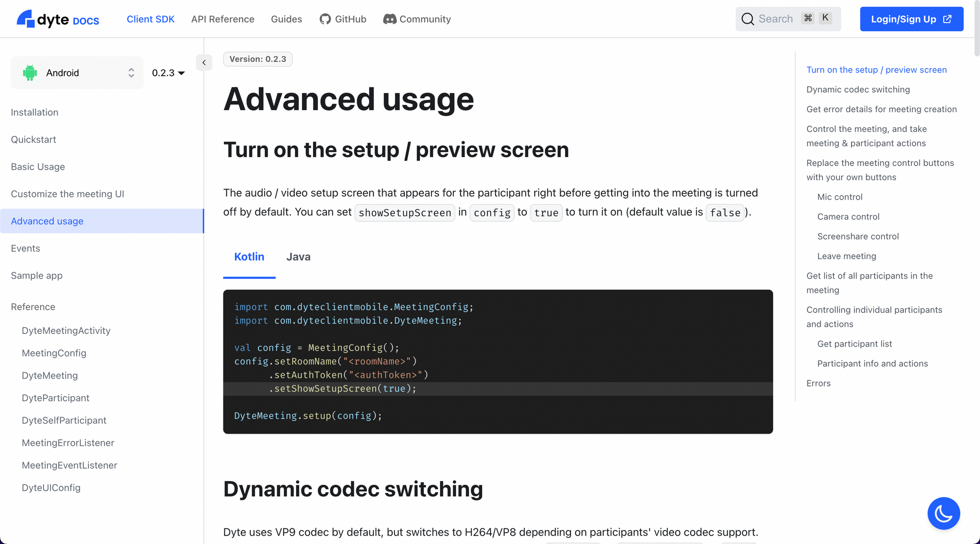The image size is (980, 544).
Task: Click the green Android robot icon
Action: (30, 72)
